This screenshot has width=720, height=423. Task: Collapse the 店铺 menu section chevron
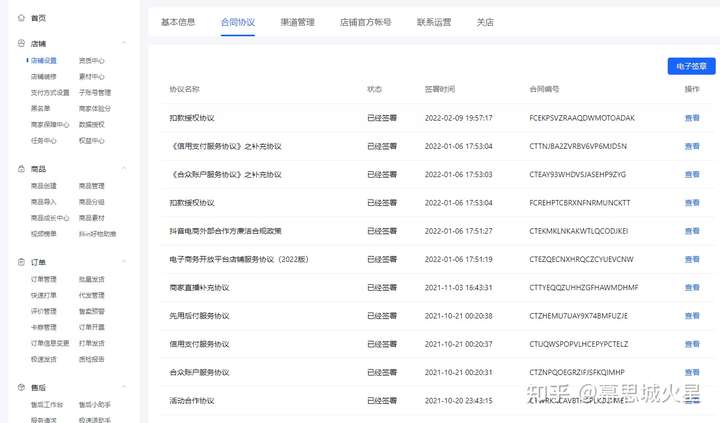124,43
